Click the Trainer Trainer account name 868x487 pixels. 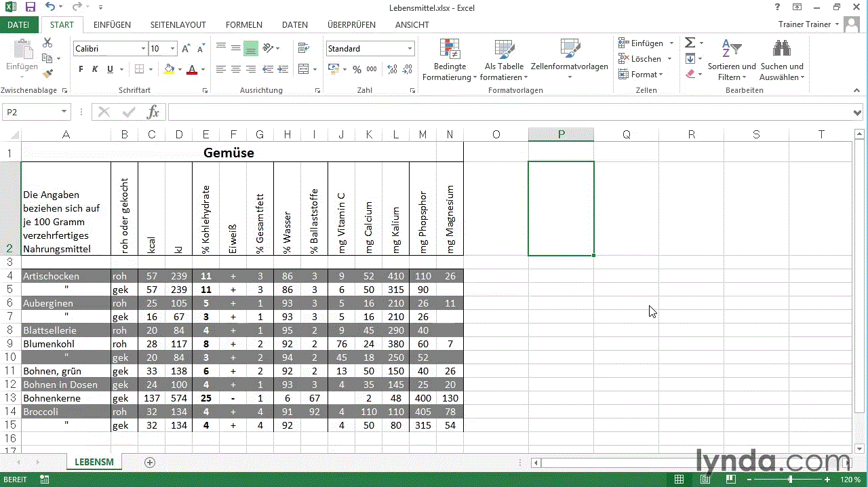[x=804, y=24]
